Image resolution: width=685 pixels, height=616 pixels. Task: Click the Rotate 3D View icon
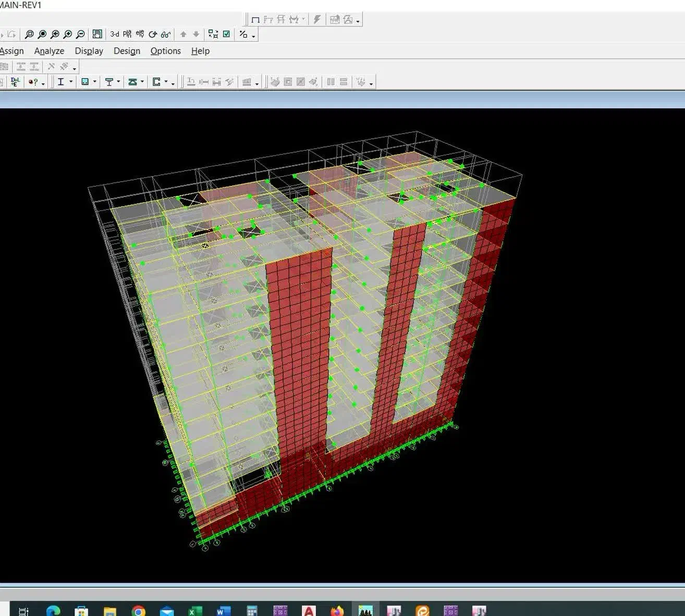153,34
